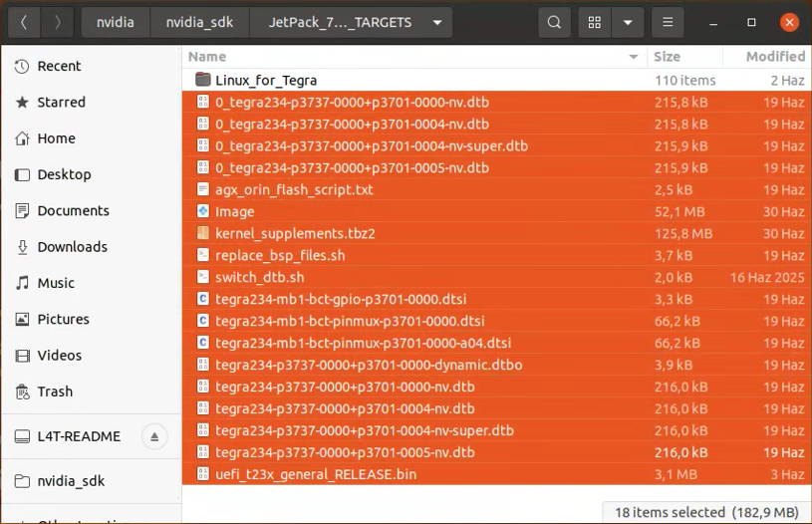Select tegra234-mb1-bct-pinmux-p3701-0000-a04.dtsi file

pyautogui.click(x=496, y=343)
